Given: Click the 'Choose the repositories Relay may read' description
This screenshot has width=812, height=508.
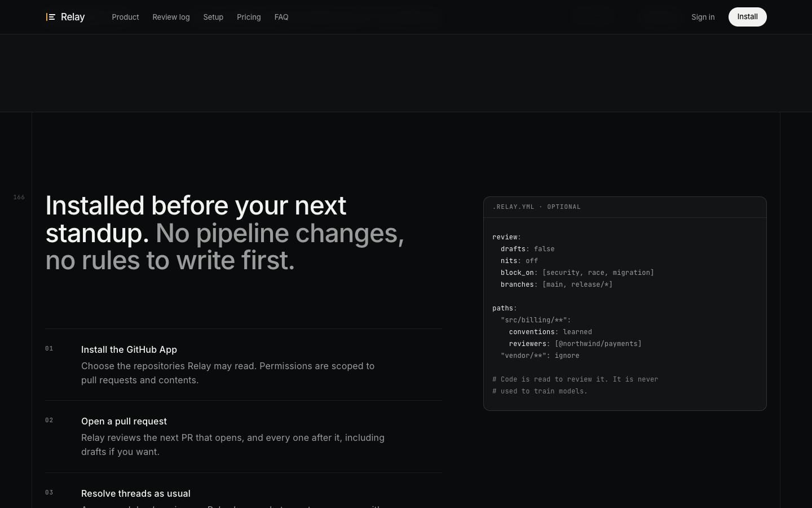Looking at the screenshot, I should [x=228, y=373].
